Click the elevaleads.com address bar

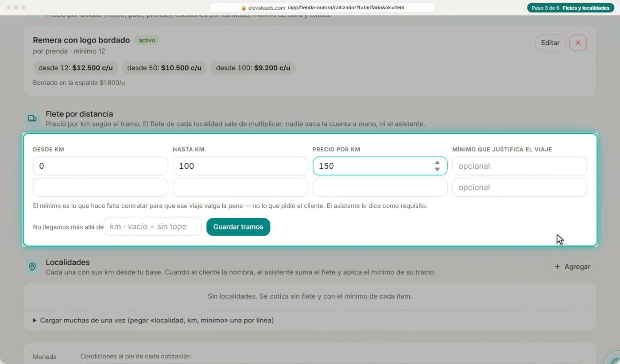pos(322,8)
